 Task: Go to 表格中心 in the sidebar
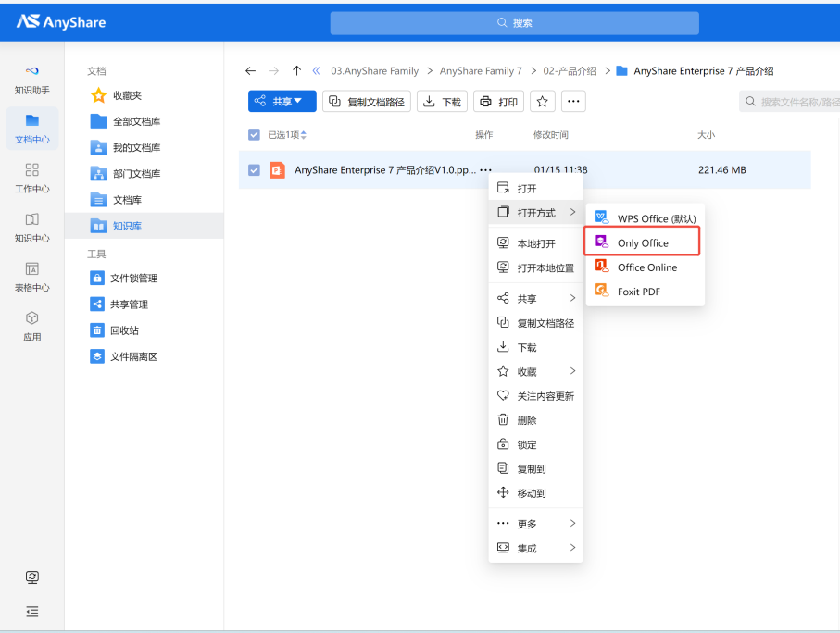click(x=31, y=277)
